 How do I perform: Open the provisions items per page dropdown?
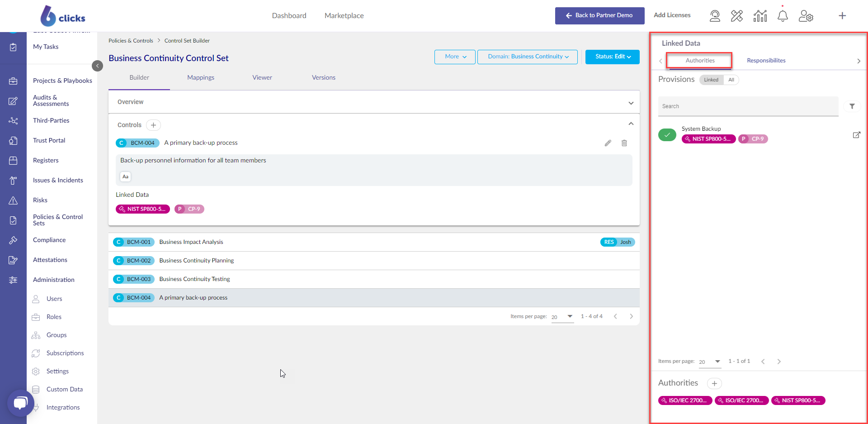710,362
